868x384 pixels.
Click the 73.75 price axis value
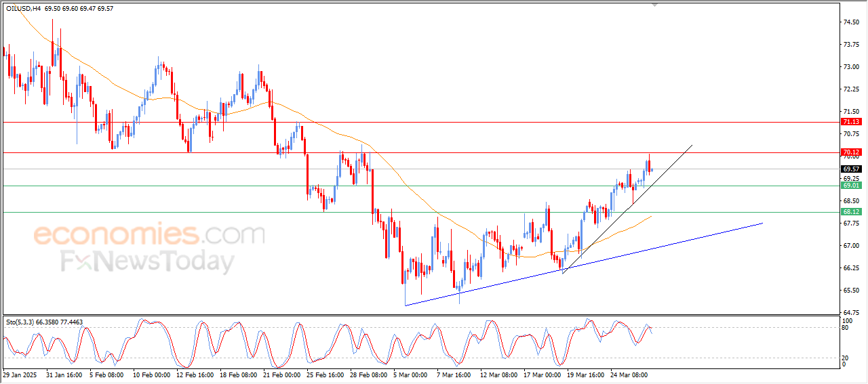tap(852, 45)
